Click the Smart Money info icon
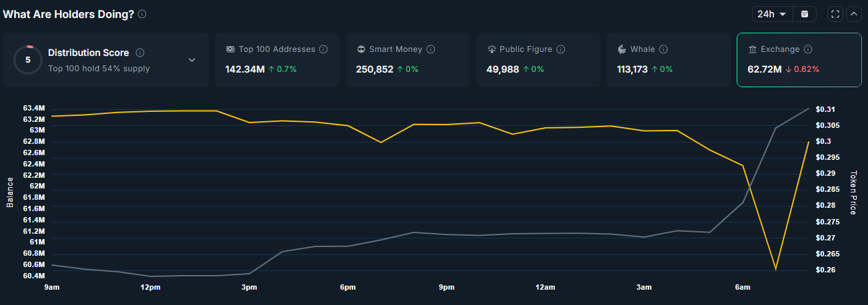This screenshot has height=305, width=868. coord(431,49)
